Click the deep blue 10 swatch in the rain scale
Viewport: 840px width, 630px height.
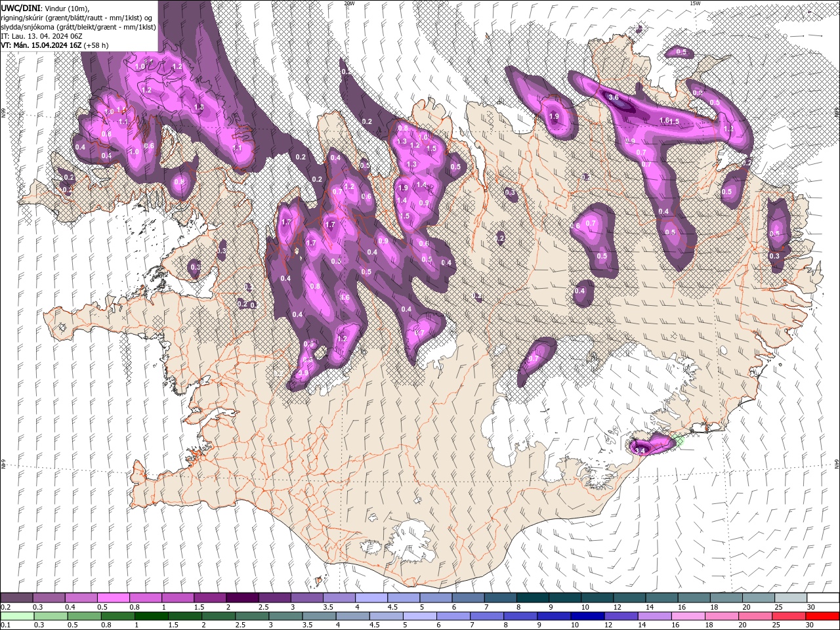tap(586, 616)
